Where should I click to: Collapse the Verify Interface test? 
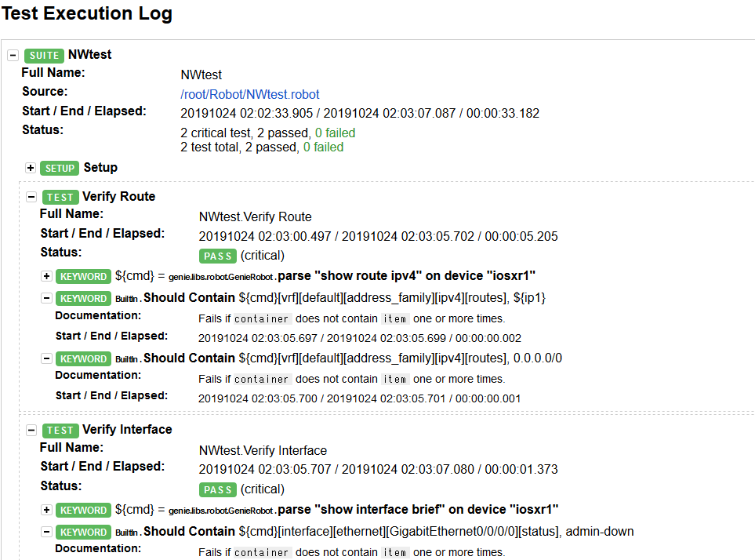coord(31,430)
